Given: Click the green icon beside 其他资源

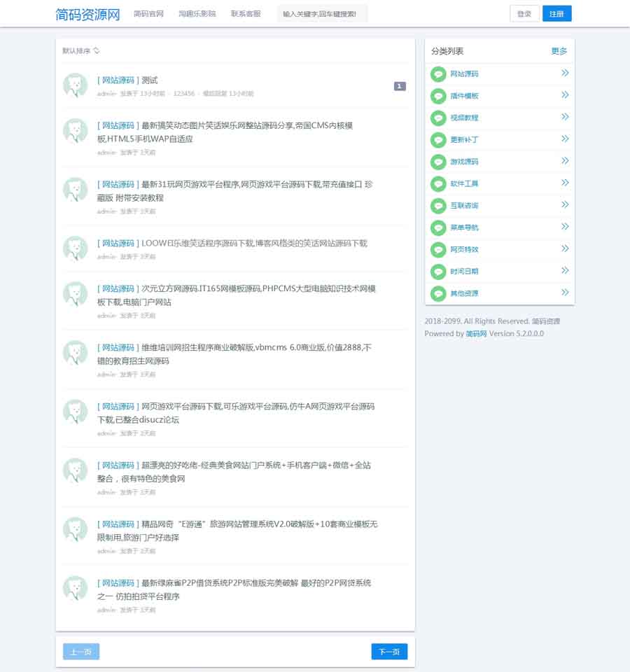Looking at the screenshot, I should point(438,293).
